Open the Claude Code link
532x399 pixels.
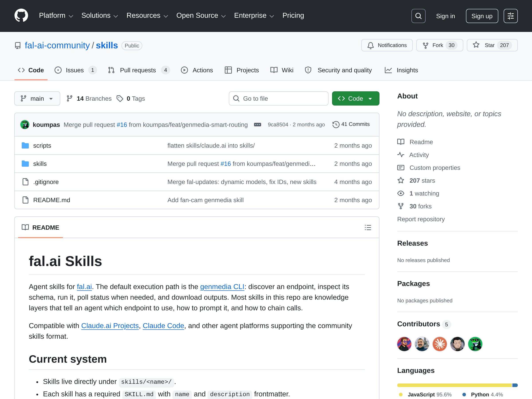click(163, 326)
